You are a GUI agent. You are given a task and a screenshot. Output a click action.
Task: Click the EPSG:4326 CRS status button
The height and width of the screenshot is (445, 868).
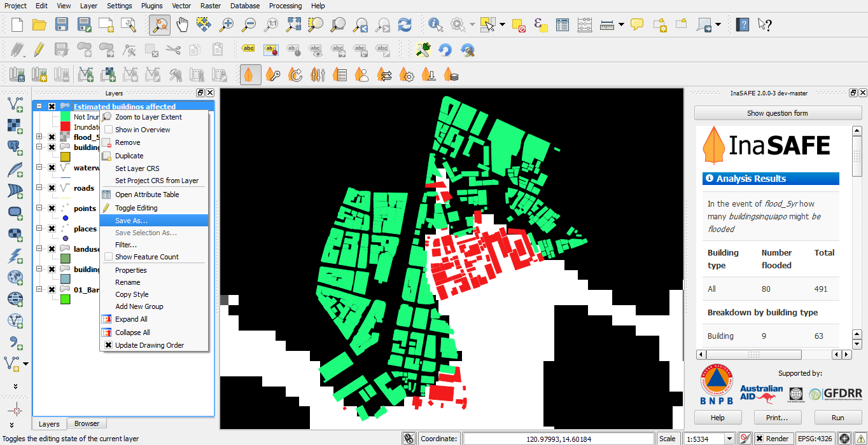click(815, 439)
